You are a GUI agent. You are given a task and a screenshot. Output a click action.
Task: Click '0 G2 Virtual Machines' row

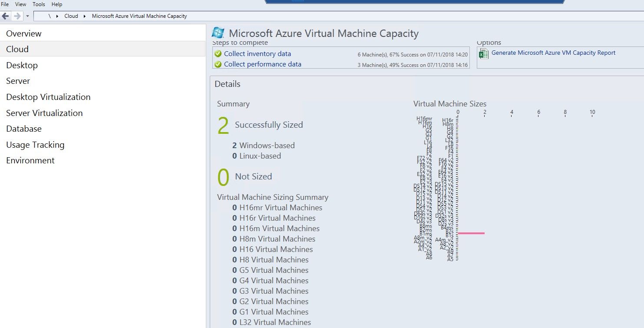[x=271, y=301]
